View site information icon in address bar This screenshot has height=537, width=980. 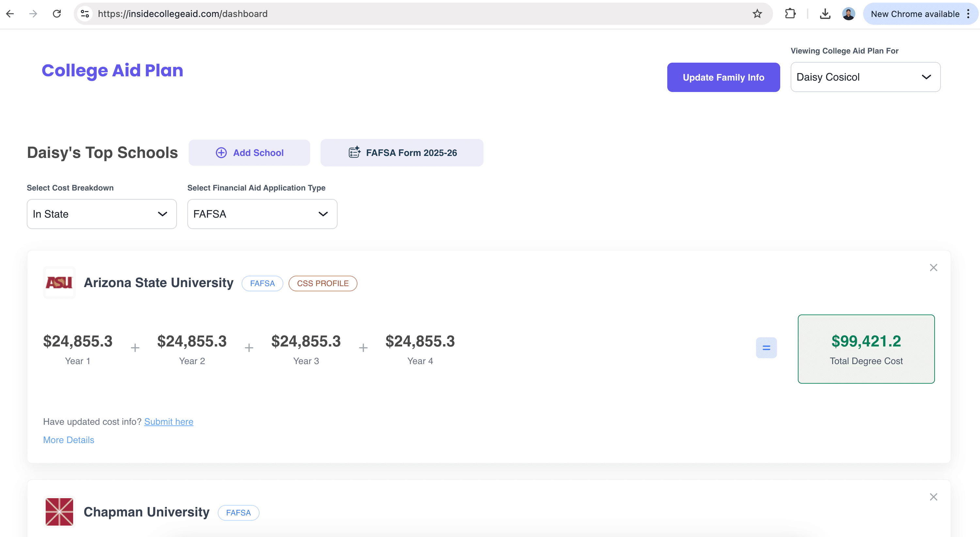pos(85,14)
